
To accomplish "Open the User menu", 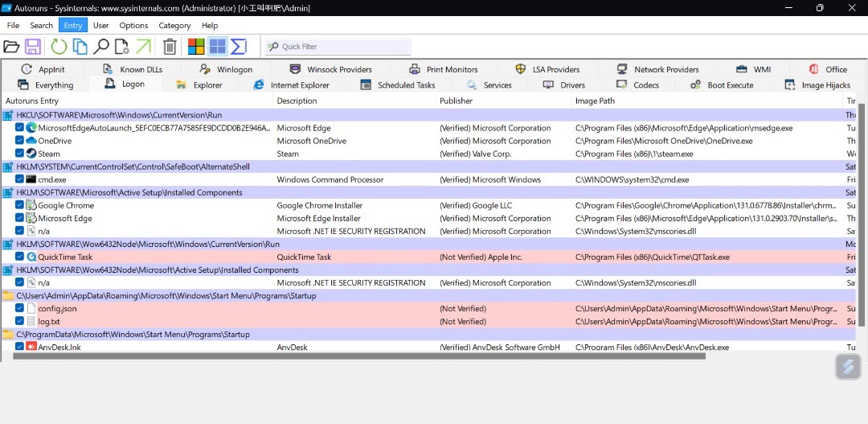I will click(100, 26).
